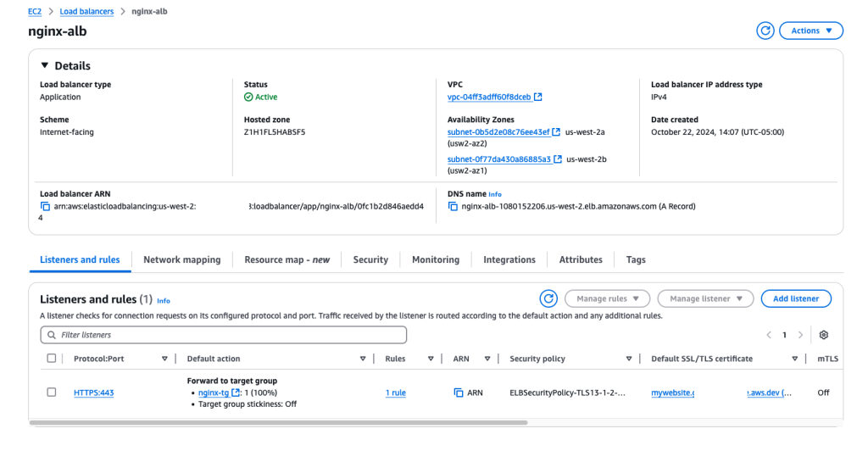The image size is (868, 451).
Task: Sort by Protocol:Port column arrow
Action: coord(164,359)
